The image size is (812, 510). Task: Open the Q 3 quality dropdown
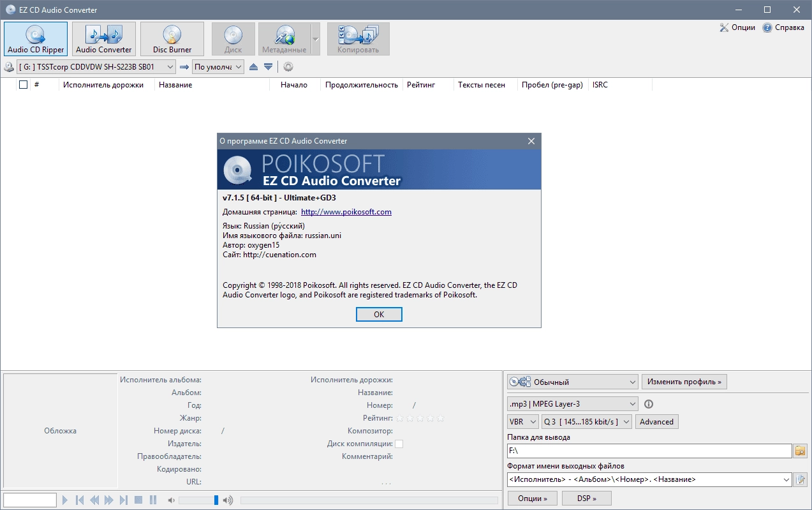coord(587,421)
